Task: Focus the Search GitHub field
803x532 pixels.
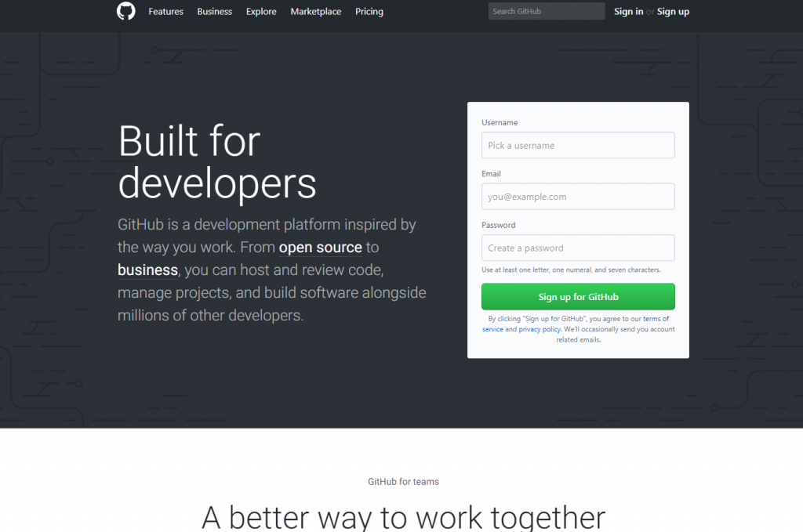Action: [547, 11]
